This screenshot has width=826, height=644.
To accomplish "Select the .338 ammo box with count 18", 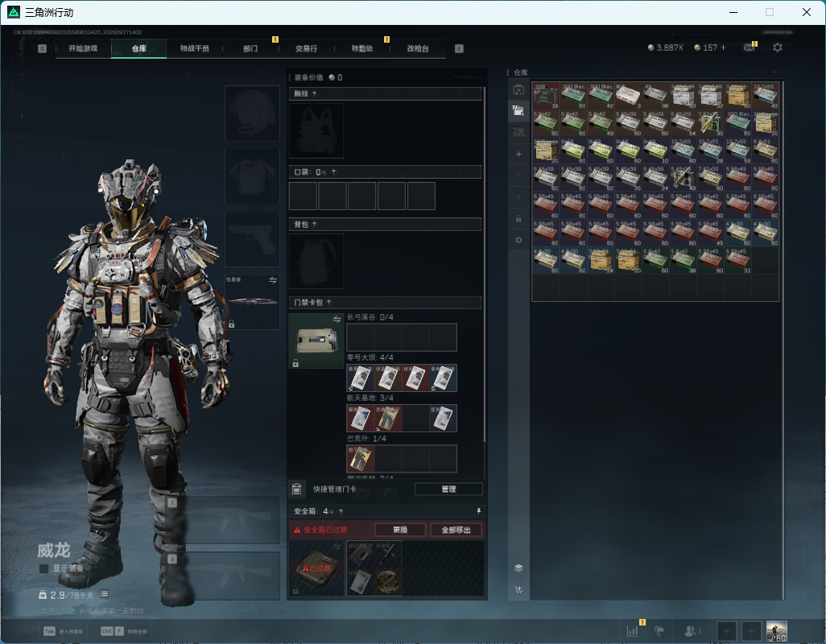I will tap(546, 95).
